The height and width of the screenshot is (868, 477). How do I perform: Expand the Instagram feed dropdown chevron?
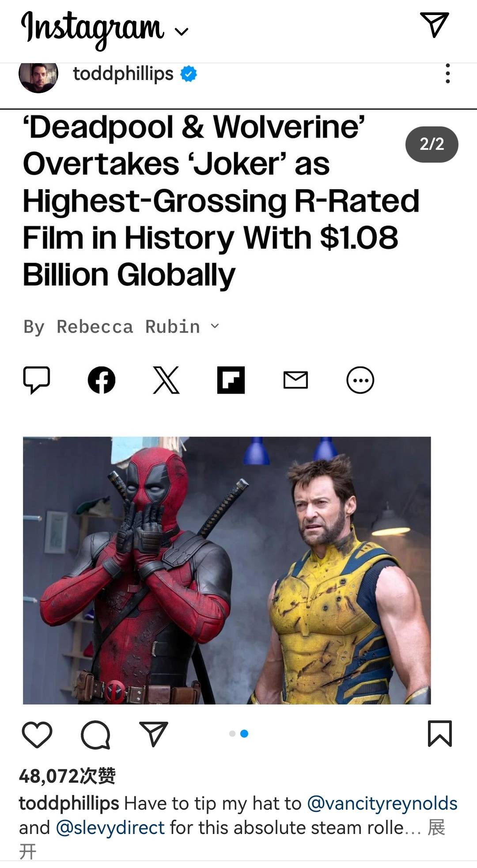(182, 31)
